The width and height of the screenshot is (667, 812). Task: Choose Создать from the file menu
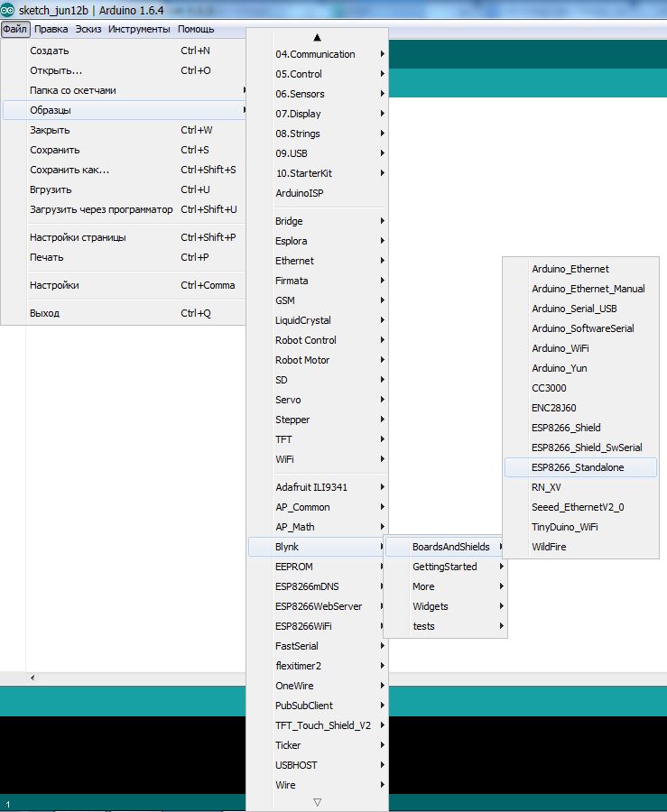point(124,51)
